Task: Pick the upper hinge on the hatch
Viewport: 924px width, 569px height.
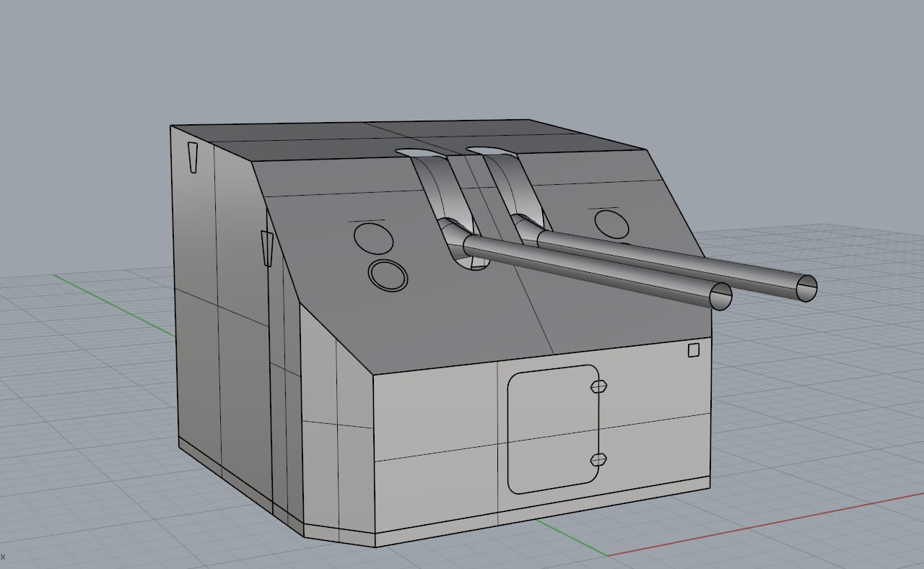Action: (598, 386)
